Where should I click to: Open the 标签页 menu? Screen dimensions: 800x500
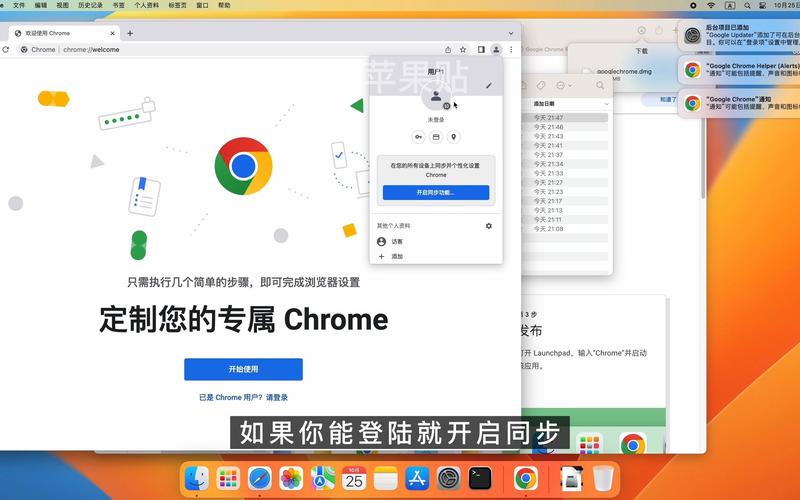coord(177,5)
